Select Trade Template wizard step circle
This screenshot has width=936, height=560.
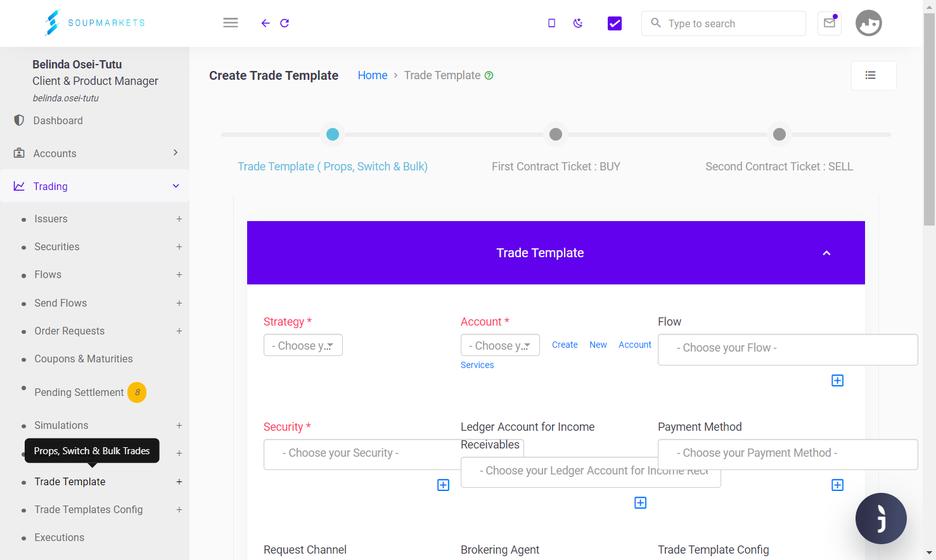coord(333,134)
